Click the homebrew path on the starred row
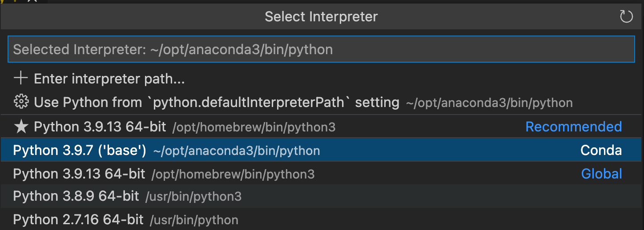 [254, 128]
